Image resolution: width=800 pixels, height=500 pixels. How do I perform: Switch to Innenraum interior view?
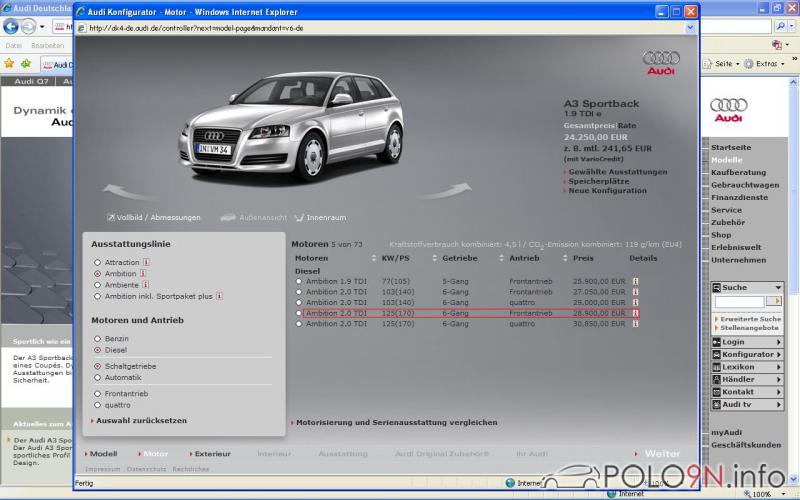[x=320, y=217]
